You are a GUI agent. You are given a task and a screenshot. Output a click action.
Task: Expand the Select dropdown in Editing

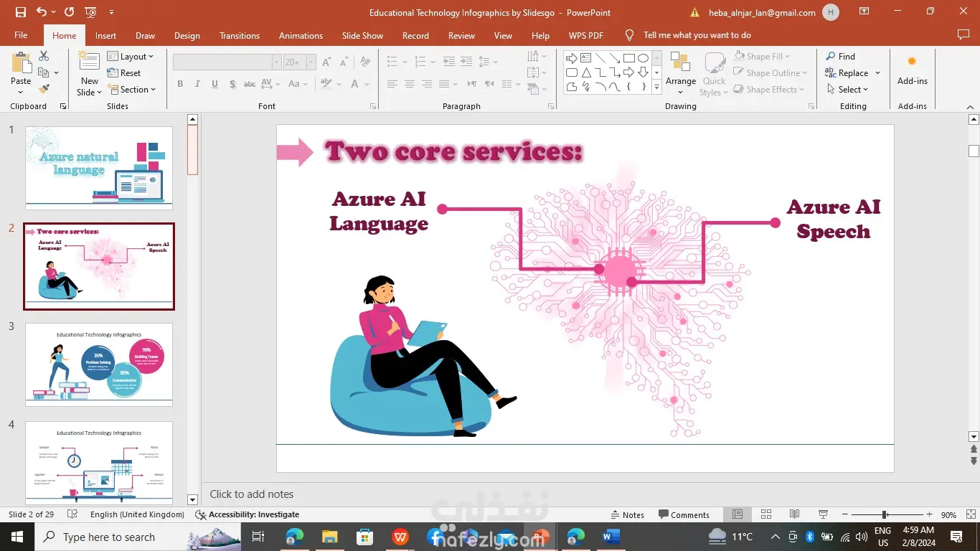tap(847, 90)
